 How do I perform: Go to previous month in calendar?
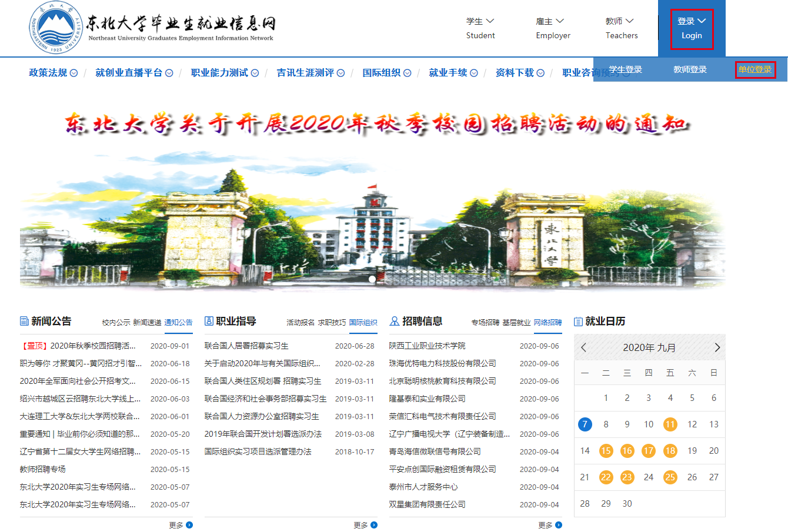583,347
